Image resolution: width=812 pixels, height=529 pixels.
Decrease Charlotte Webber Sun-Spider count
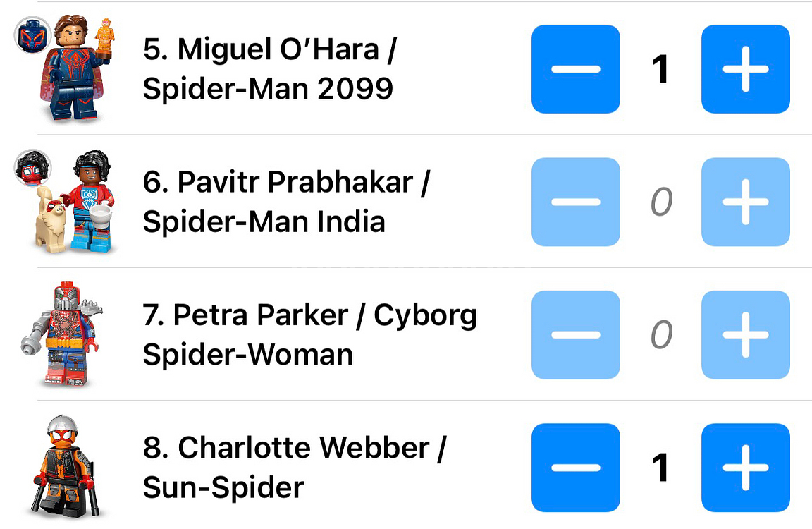pos(575,467)
